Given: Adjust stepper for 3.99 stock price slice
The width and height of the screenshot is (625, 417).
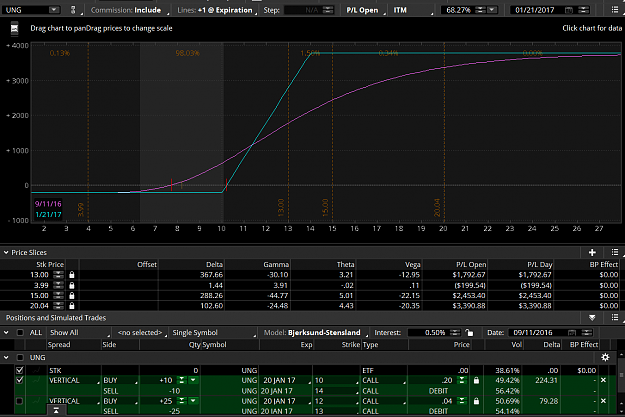Looking at the screenshot, I should 58,285.
